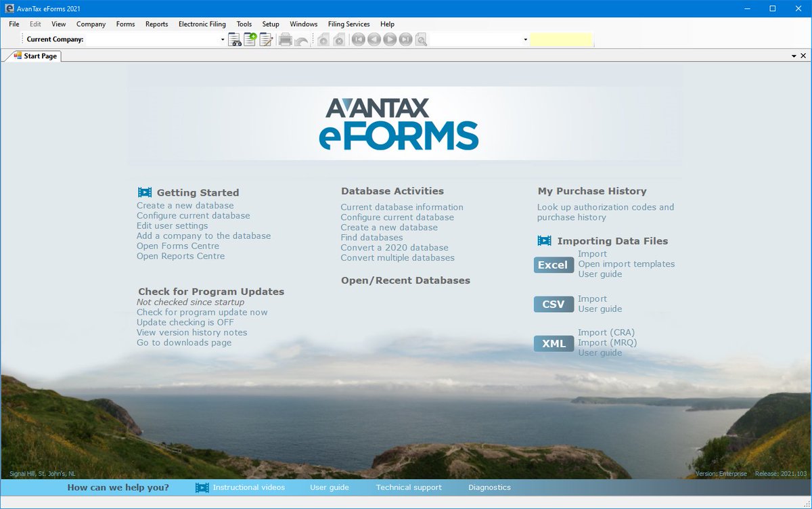
Task: Click the add new company toolbar icon
Action: point(250,39)
